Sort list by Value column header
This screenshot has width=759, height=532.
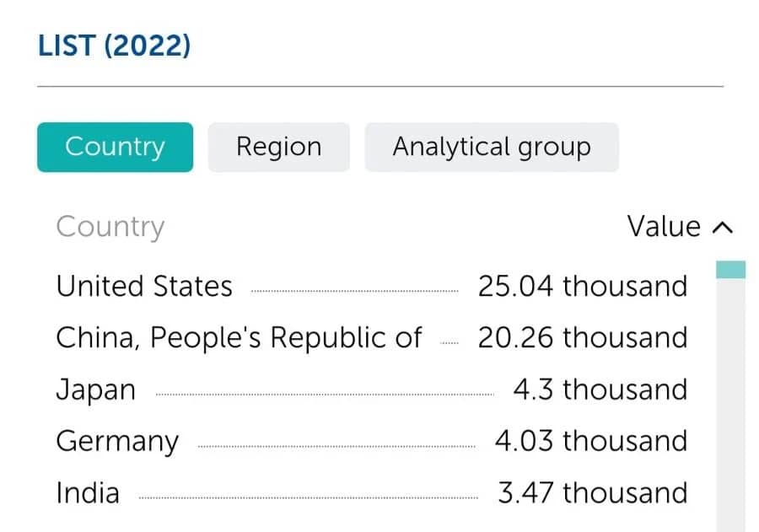click(x=664, y=227)
